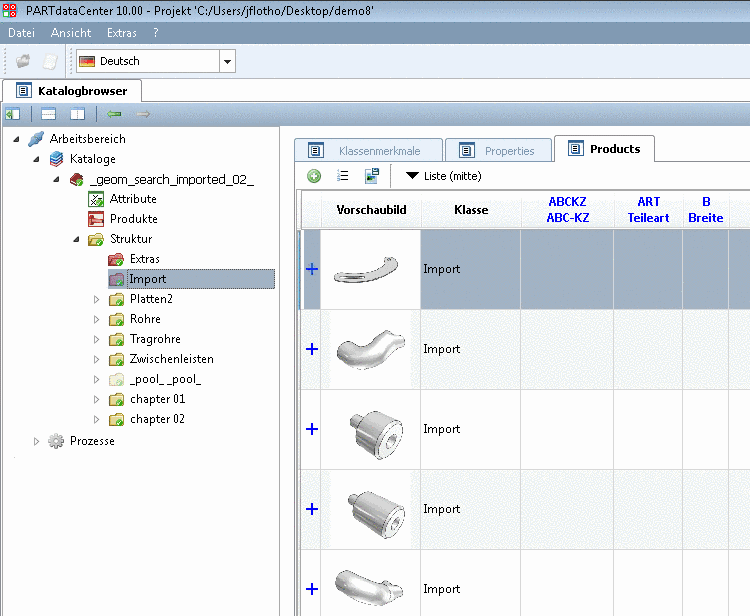The width and height of the screenshot is (750, 616).
Task: Click the Klasse column header
Action: pos(471,209)
